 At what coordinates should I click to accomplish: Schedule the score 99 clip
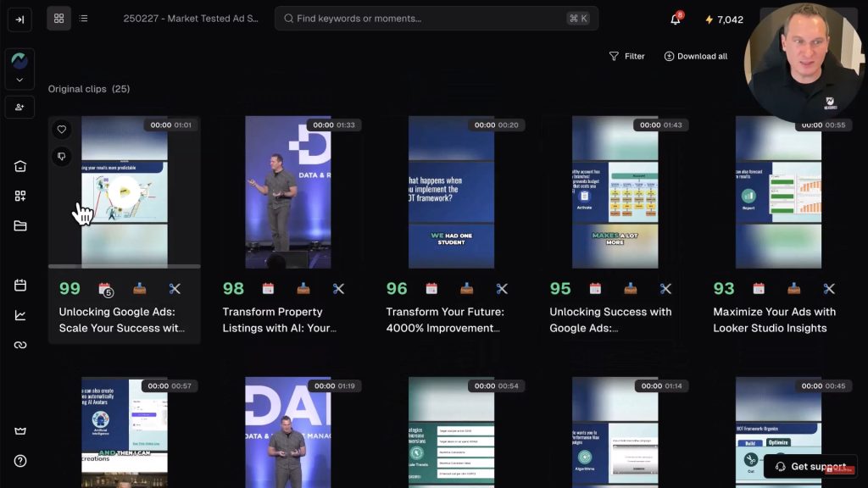tap(105, 289)
